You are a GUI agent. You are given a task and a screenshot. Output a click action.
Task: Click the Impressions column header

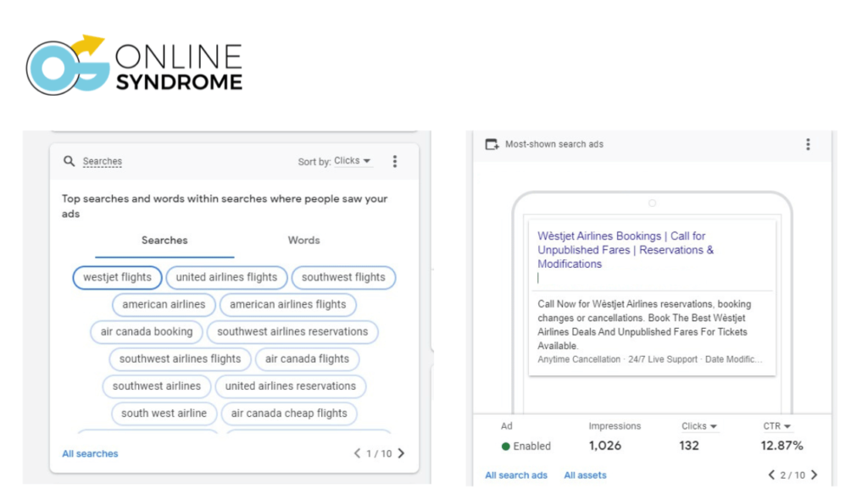click(615, 426)
